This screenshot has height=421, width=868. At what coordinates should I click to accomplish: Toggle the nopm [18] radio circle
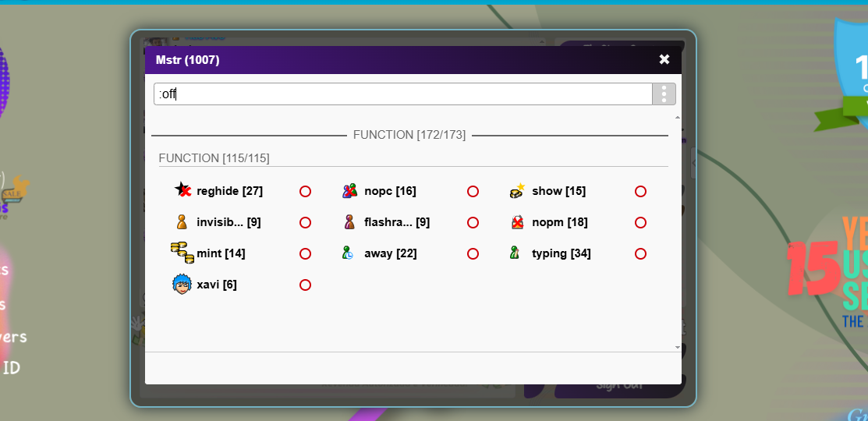click(640, 222)
